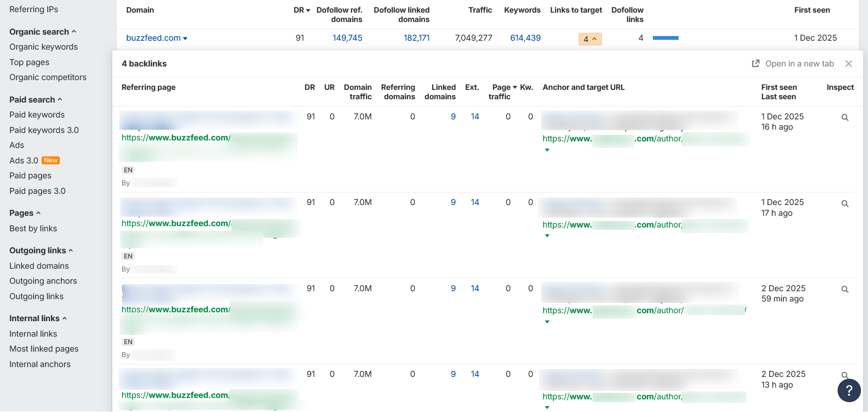This screenshot has width=868, height=412.
Task: Go to Most linked pages report
Action: (44, 349)
